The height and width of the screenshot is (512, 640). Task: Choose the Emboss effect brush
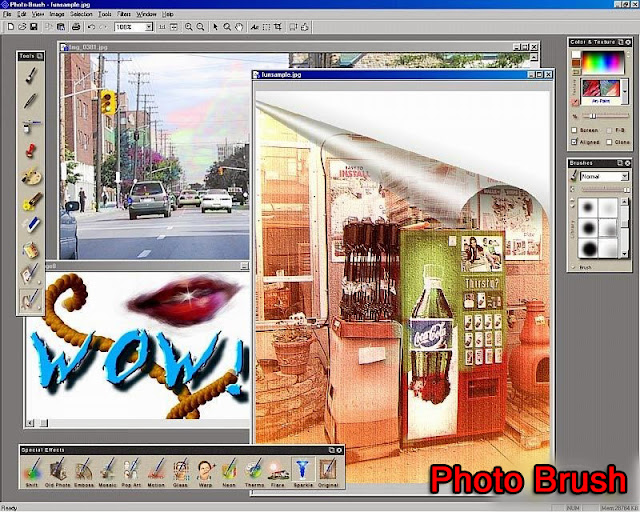tap(83, 472)
